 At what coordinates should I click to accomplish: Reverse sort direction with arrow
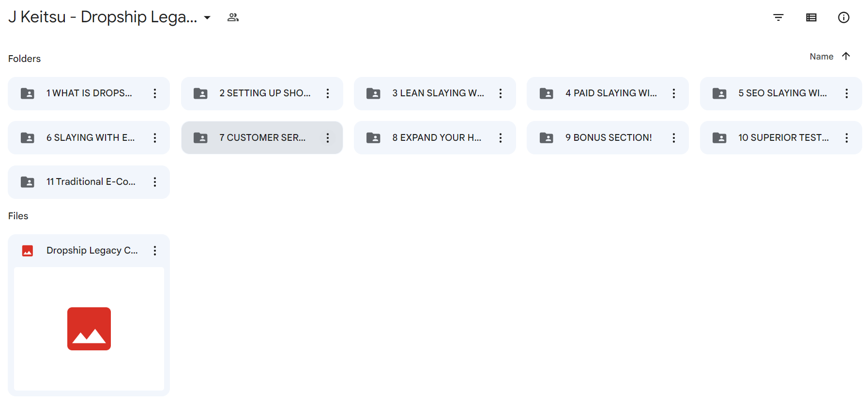click(846, 56)
